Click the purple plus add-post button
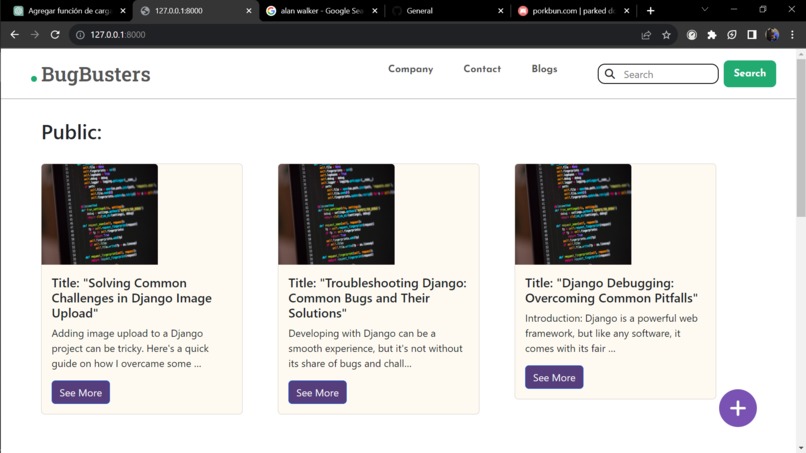The image size is (806, 453). pyautogui.click(x=738, y=408)
